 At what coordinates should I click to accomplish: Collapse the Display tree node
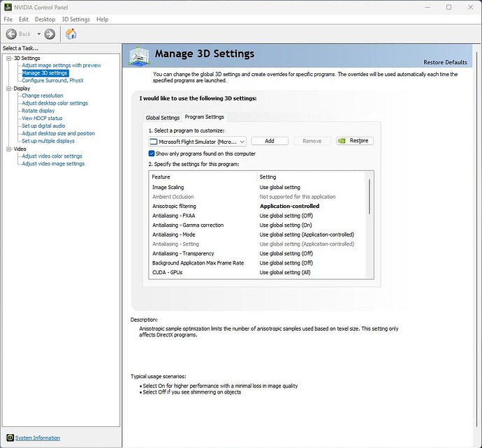pos(8,89)
